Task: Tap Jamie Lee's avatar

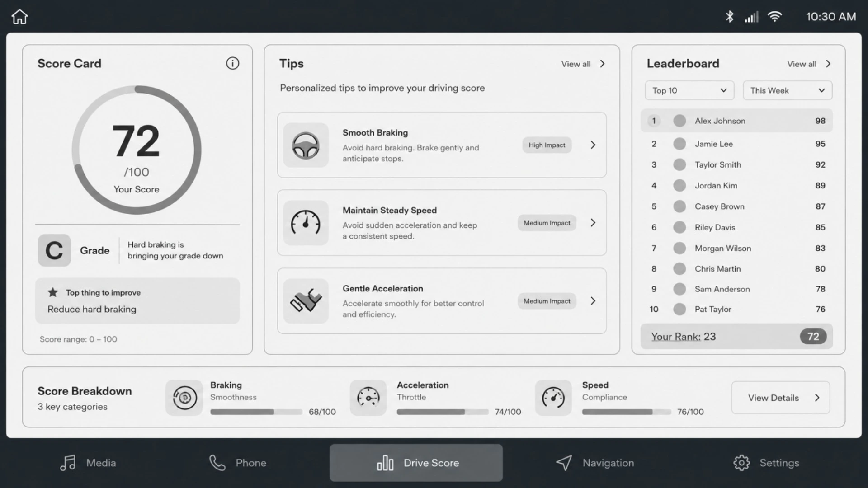Action: (679, 144)
